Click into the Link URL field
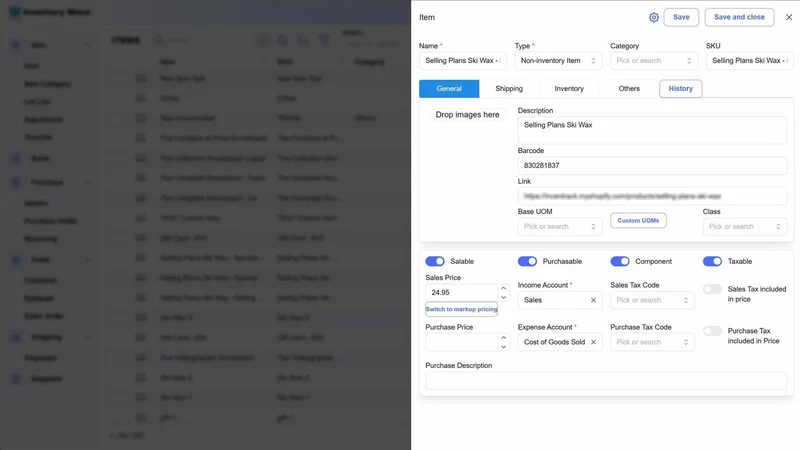This screenshot has height=450, width=800. coord(652,196)
